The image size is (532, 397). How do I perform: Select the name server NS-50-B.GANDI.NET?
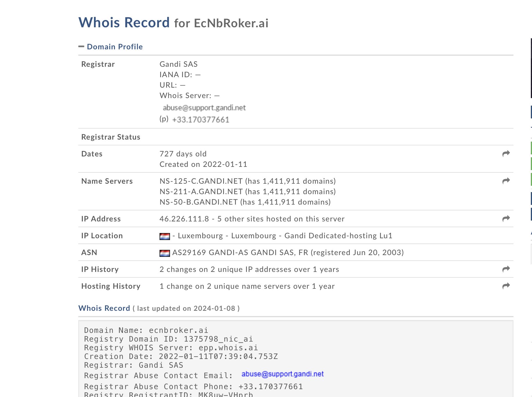click(199, 202)
